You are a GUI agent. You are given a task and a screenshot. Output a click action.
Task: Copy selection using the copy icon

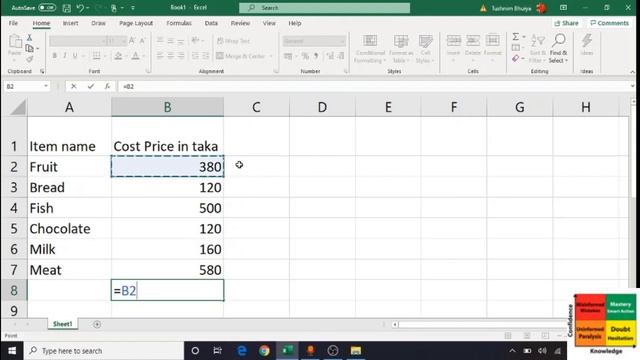pyautogui.click(x=30, y=49)
